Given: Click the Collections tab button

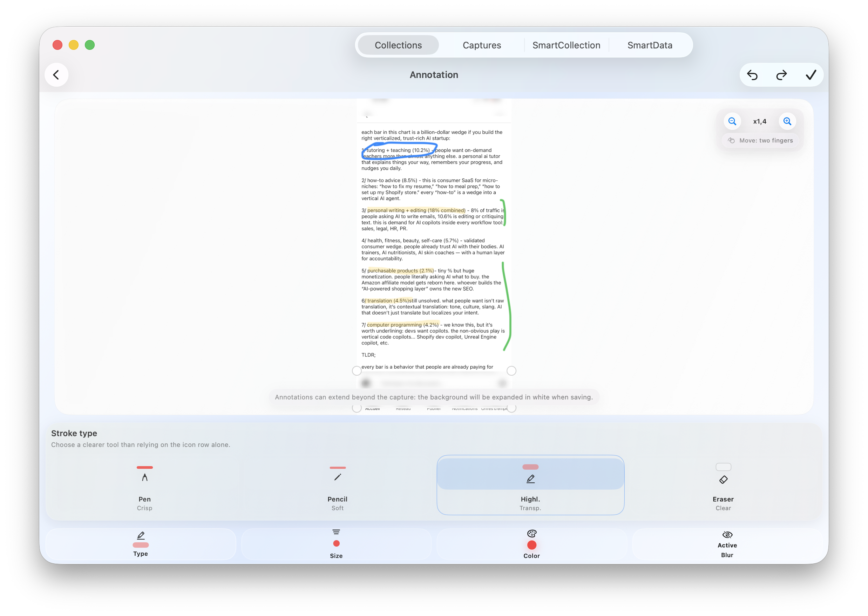Looking at the screenshot, I should 398,45.
